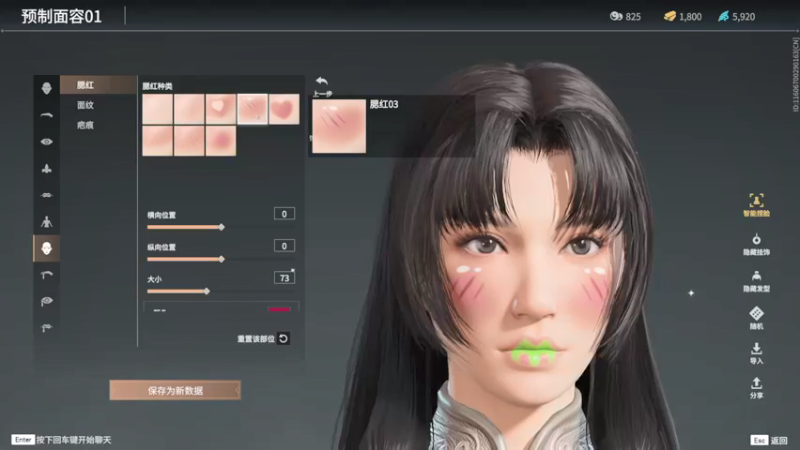This screenshot has height=450, width=800.
Task: Click 保存为新数据 save button
Action: [x=175, y=390]
